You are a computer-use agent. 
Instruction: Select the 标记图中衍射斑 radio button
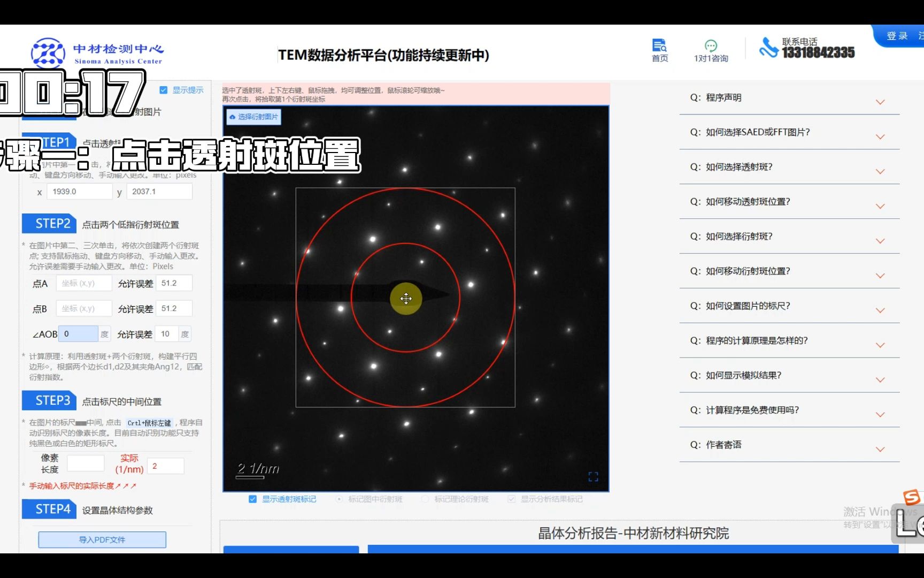click(338, 499)
